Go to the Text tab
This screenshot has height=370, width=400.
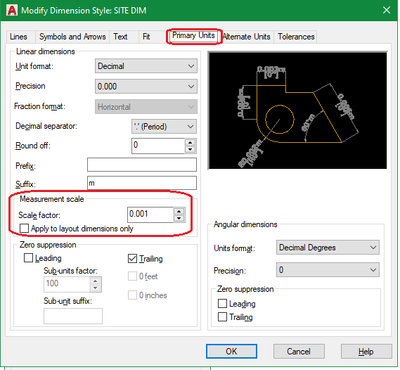[x=120, y=37]
